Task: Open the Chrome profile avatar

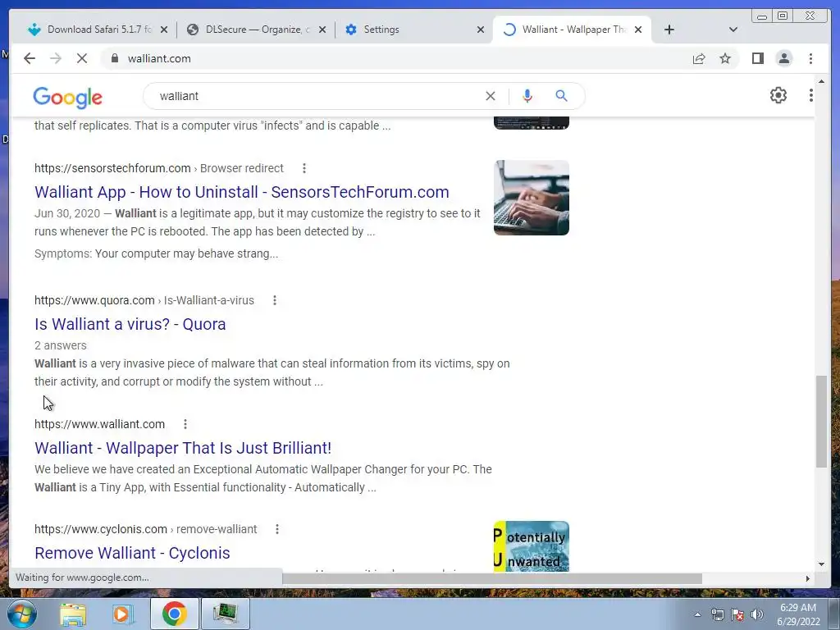Action: (x=783, y=58)
